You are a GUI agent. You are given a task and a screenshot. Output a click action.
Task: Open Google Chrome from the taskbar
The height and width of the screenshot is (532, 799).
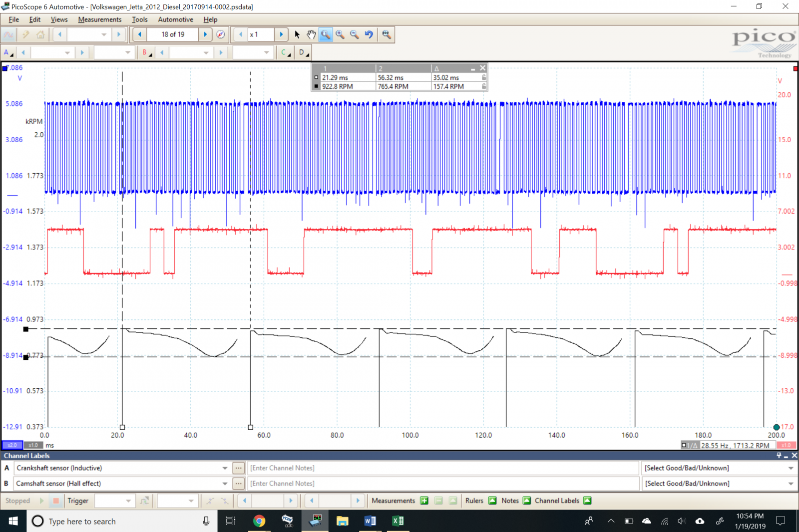[259, 521]
